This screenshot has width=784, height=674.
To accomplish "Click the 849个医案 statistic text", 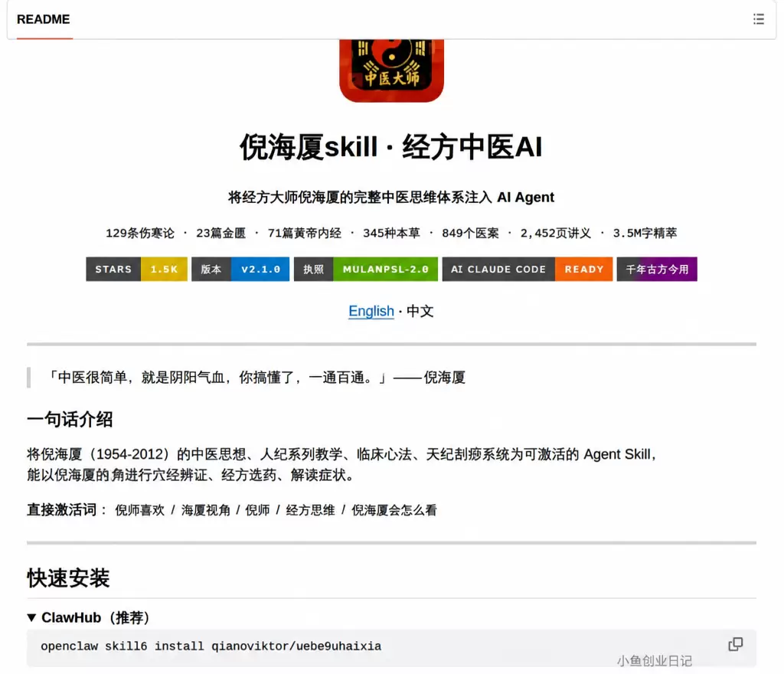I will point(470,233).
